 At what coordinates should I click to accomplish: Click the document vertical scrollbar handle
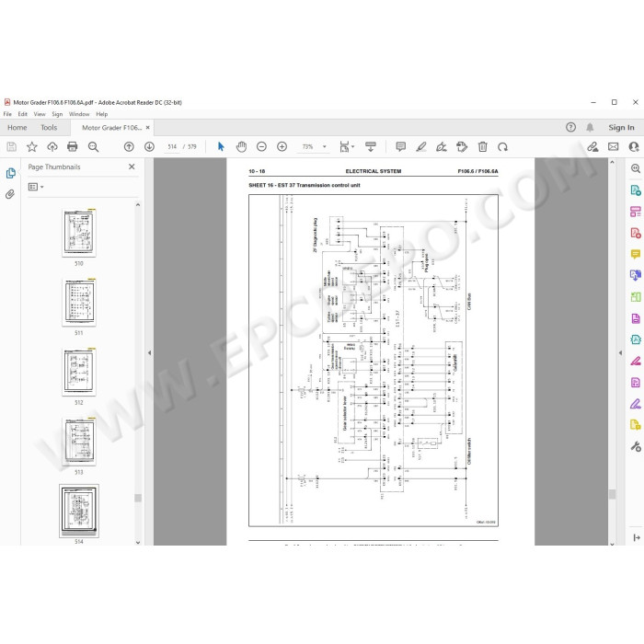coord(612,494)
